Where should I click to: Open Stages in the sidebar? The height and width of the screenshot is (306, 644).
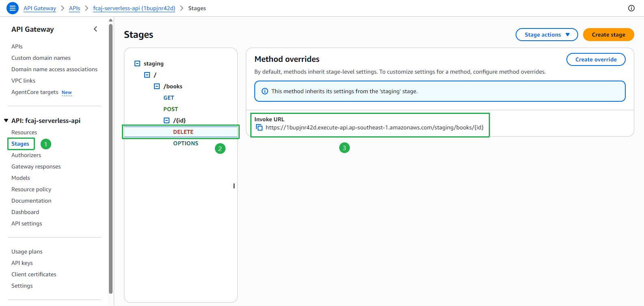pyautogui.click(x=20, y=144)
